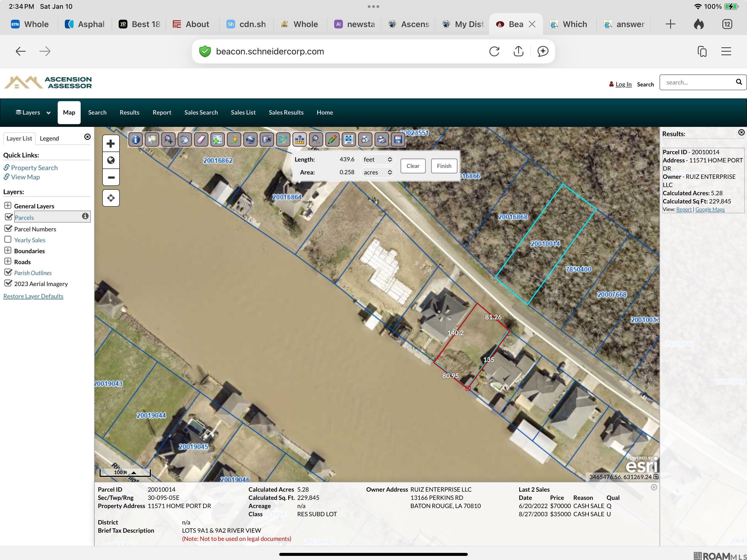Save the current map view
Image resolution: width=747 pixels, height=560 pixels.
pyautogui.click(x=398, y=139)
